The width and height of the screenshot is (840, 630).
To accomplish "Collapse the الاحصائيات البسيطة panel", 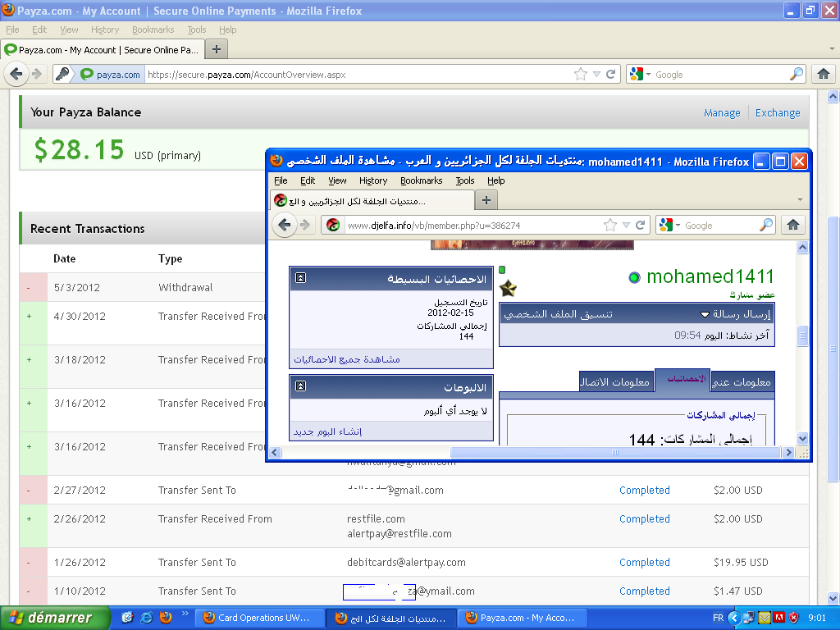I will 300,278.
